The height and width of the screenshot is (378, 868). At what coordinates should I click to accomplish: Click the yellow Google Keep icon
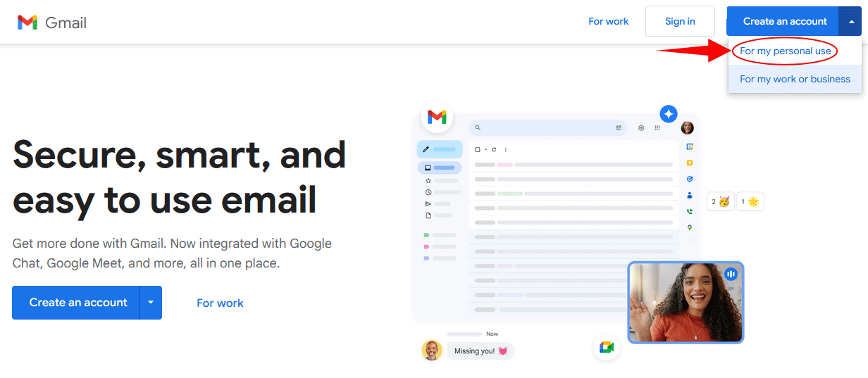[x=690, y=163]
